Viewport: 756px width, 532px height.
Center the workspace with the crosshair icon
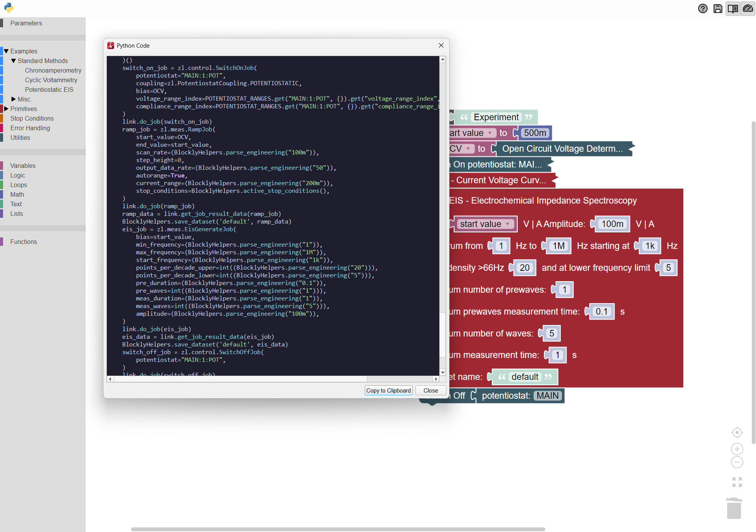click(737, 433)
